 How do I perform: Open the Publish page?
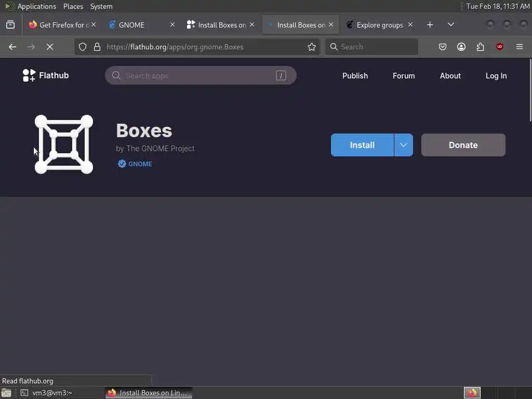click(x=355, y=76)
